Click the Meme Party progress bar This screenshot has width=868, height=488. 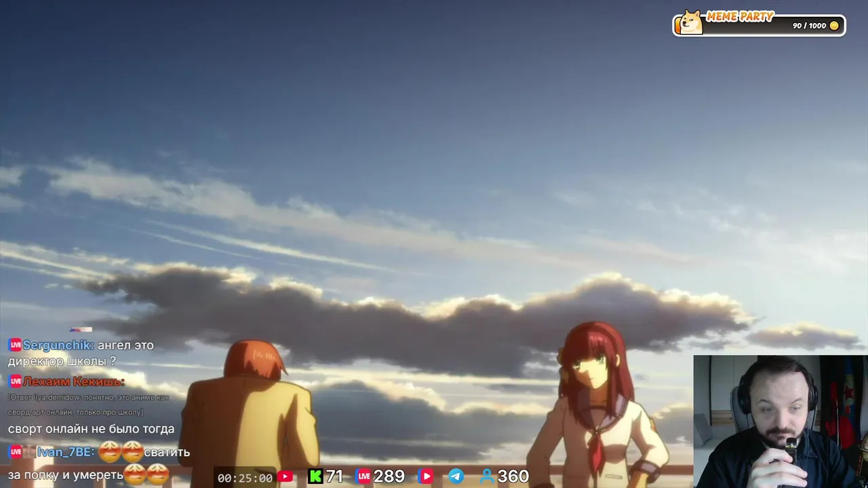coord(759,26)
